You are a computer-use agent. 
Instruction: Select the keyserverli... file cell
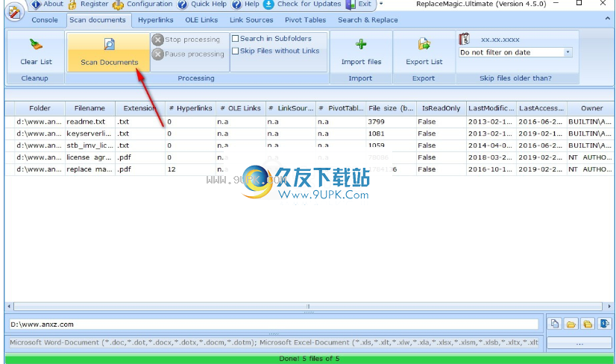[x=90, y=134]
